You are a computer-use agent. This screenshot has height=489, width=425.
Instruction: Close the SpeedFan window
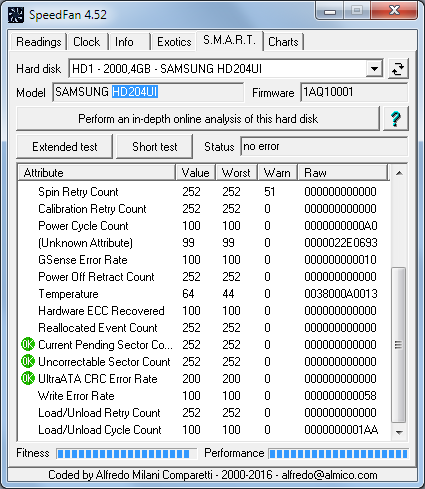pos(394,11)
